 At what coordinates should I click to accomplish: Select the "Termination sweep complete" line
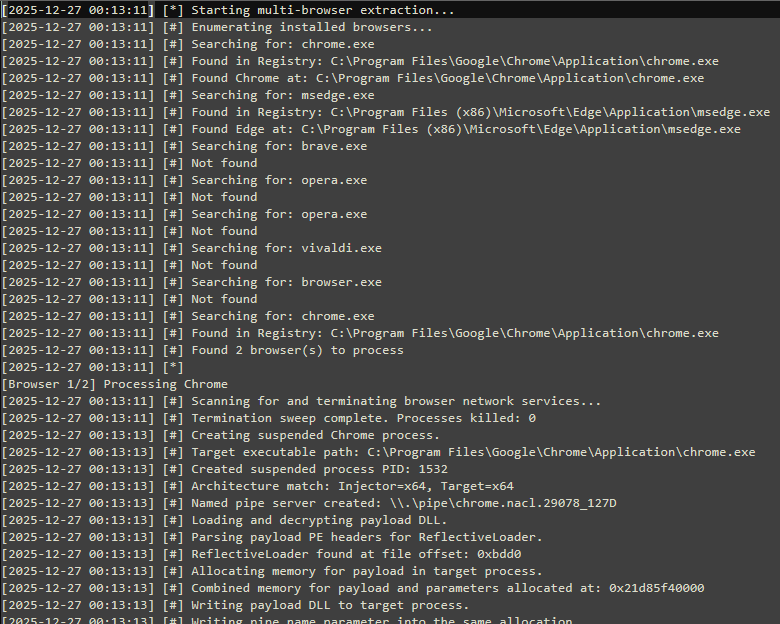[363, 418]
